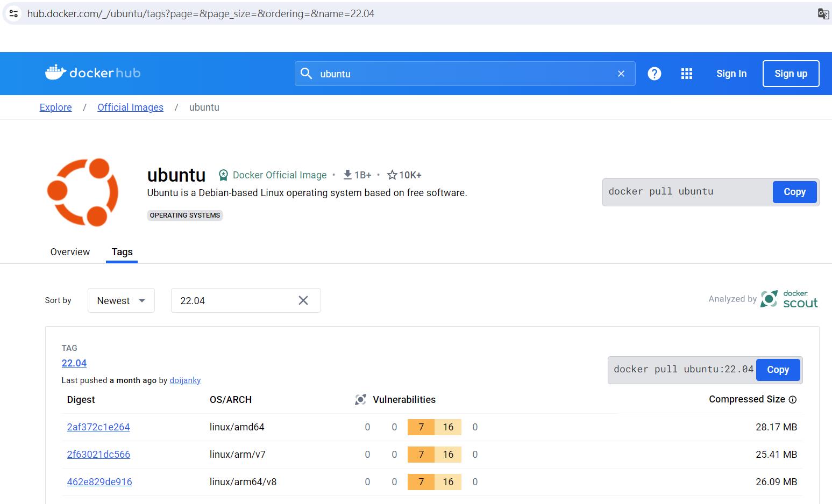Click the 16 low vulnerabilities for linux/amd64

[x=448, y=427]
